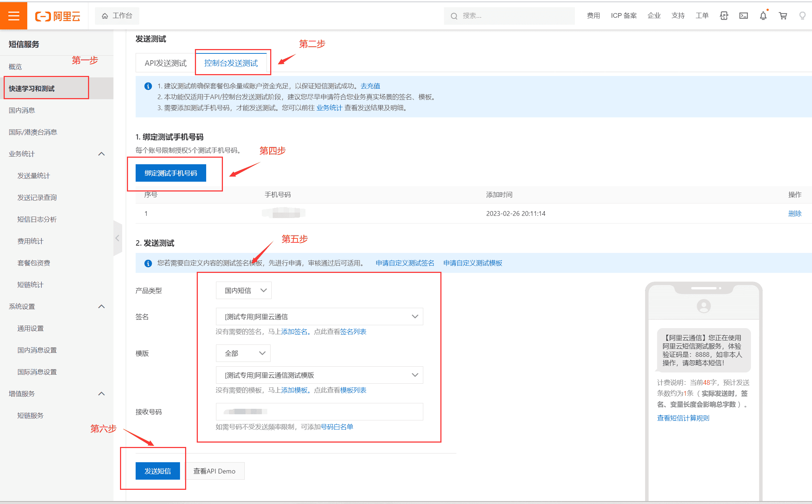Switch to 控制台发送测试 tab

coord(231,63)
